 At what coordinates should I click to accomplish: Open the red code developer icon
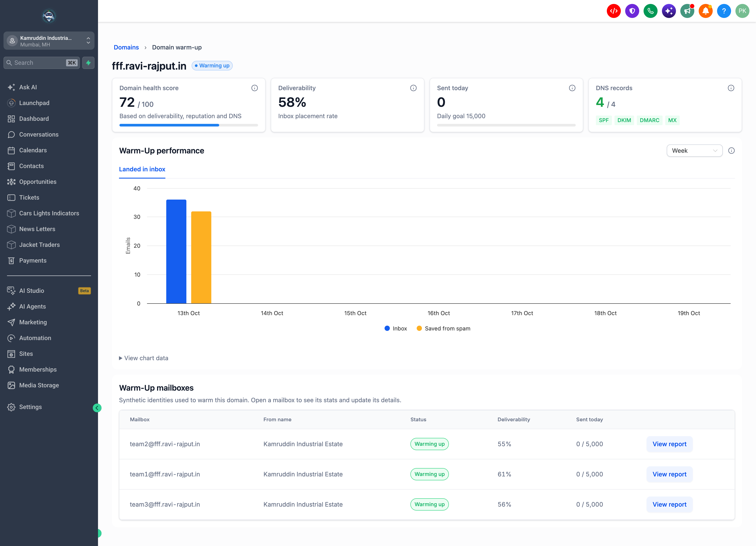[x=614, y=11]
